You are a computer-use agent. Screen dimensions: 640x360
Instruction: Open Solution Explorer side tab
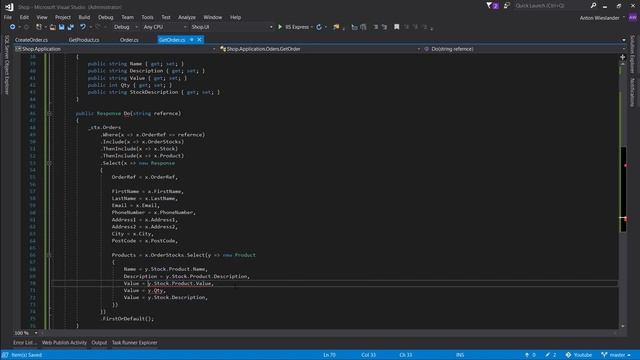click(632, 54)
